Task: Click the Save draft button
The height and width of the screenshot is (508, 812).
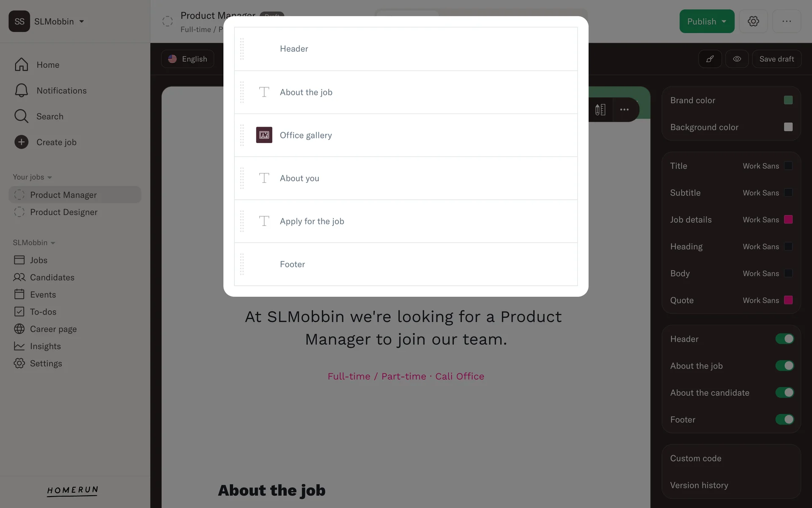Action: pyautogui.click(x=776, y=59)
